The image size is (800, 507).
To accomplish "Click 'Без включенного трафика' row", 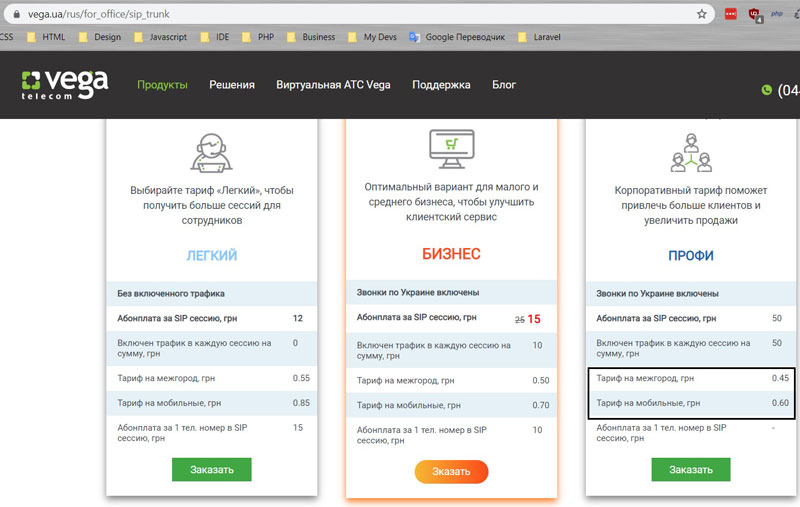I will coord(211,293).
